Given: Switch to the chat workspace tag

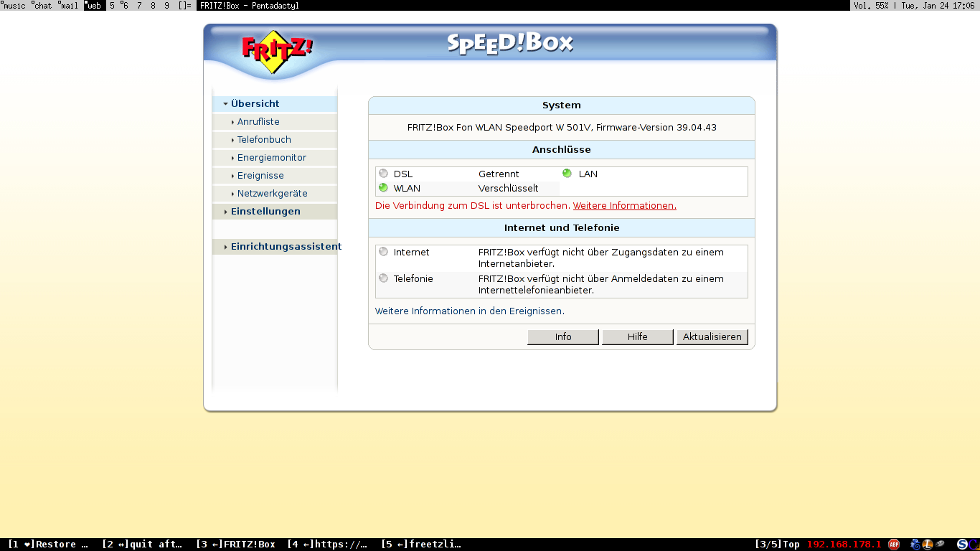Looking at the screenshot, I should coord(42,5).
